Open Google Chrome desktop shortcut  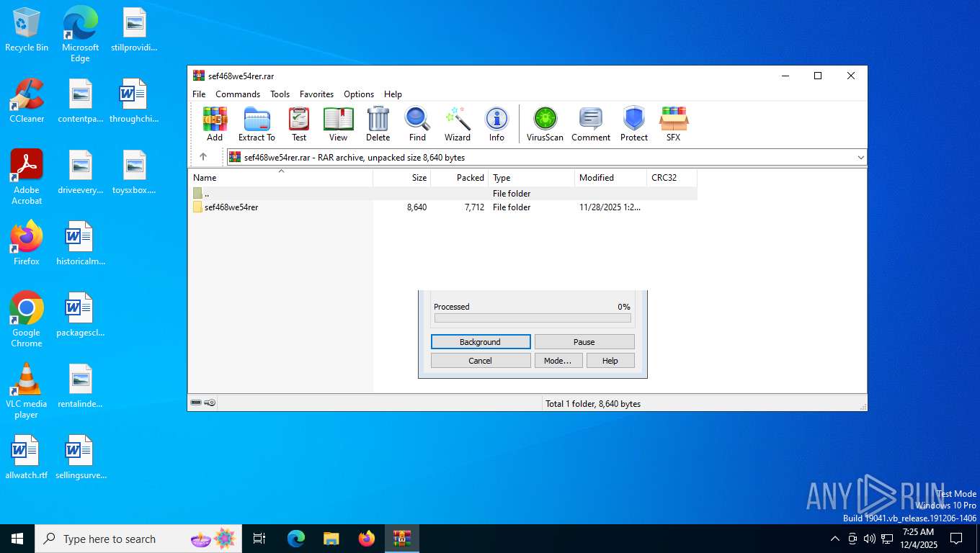pyautogui.click(x=27, y=320)
